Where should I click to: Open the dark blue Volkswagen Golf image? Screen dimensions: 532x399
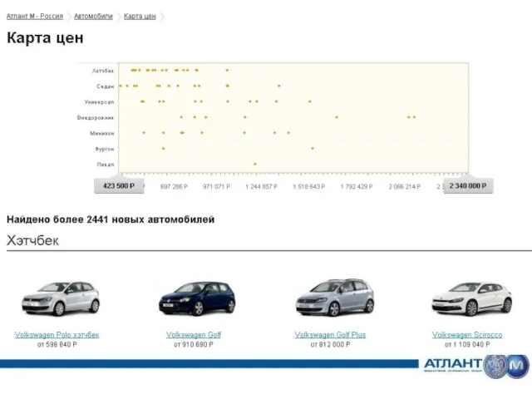point(196,298)
